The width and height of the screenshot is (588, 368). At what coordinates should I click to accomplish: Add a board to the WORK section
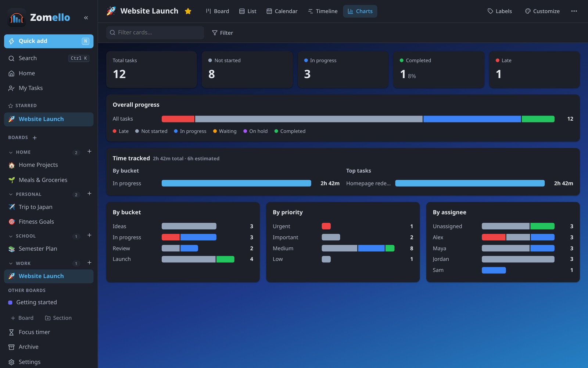(x=89, y=263)
